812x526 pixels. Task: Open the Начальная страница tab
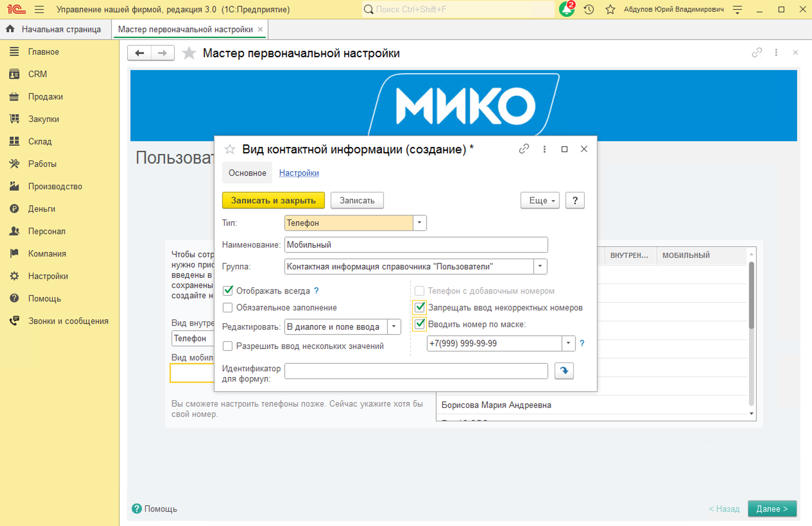[61, 29]
